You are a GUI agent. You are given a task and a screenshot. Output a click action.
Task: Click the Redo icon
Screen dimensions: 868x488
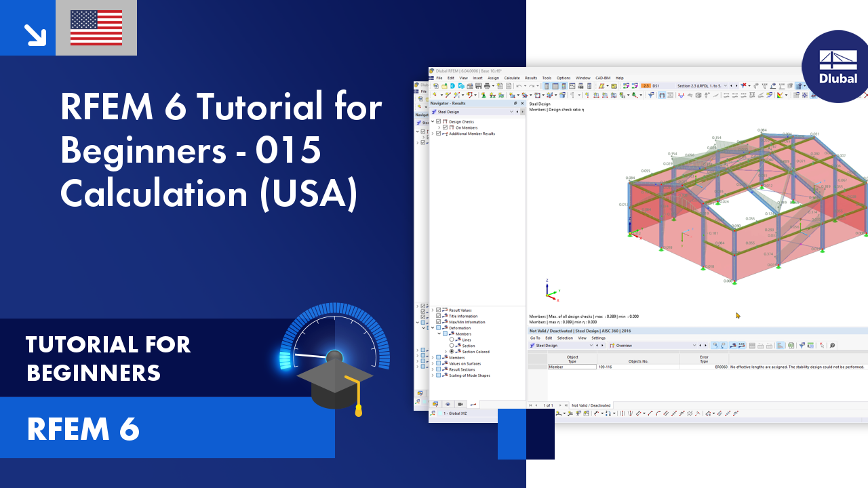click(x=532, y=86)
